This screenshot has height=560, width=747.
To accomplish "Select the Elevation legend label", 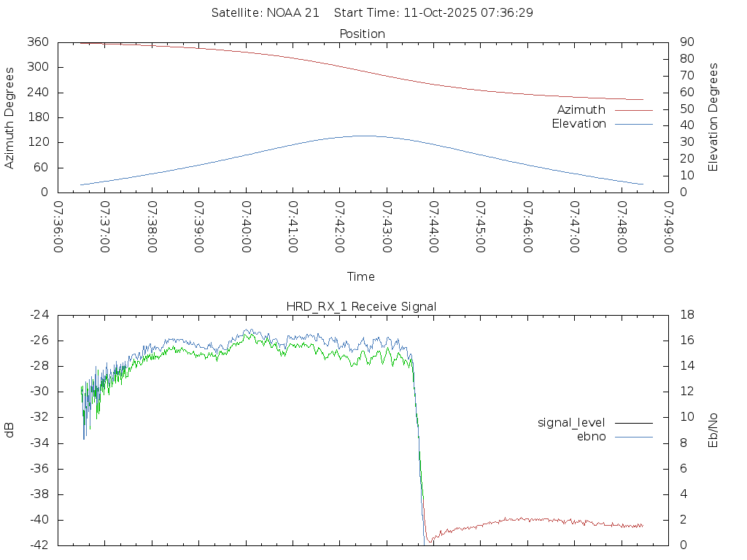I will pyautogui.click(x=578, y=124).
